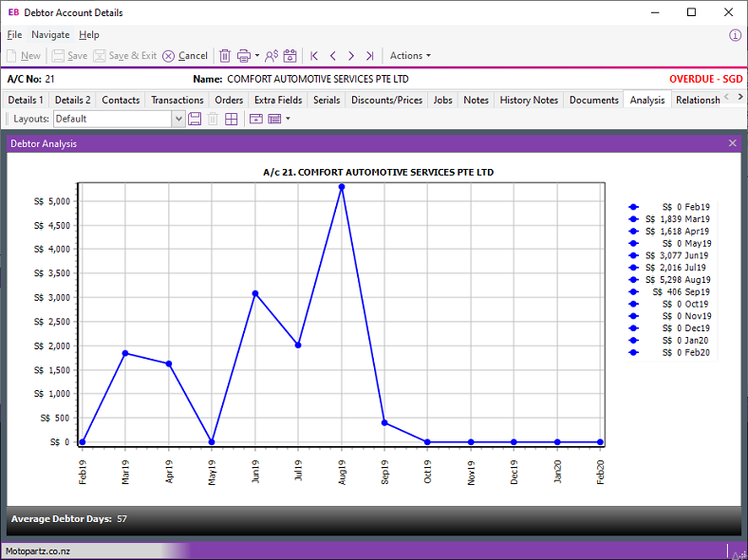This screenshot has width=748, height=560.
Task: Open the History Notes tab
Action: tap(529, 100)
